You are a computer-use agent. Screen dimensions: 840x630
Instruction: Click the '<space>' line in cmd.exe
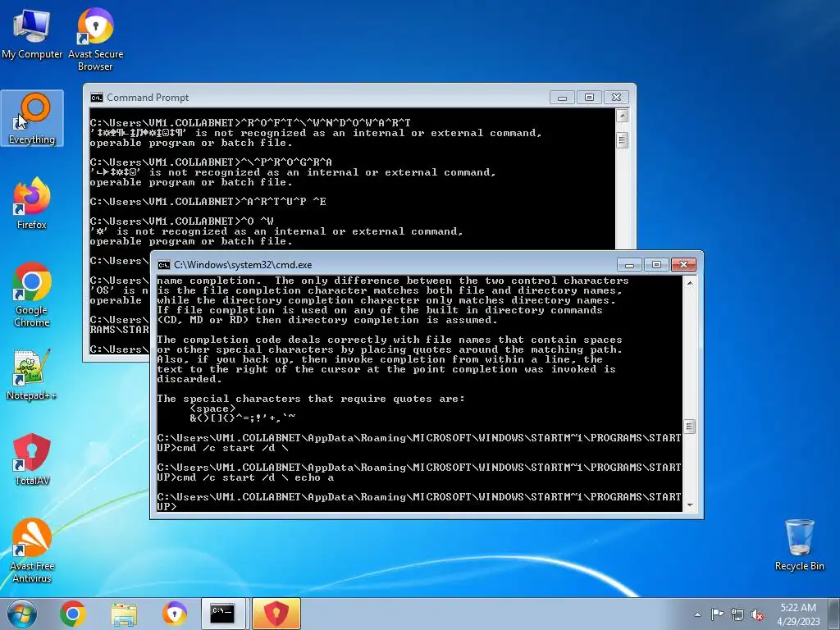coord(212,409)
